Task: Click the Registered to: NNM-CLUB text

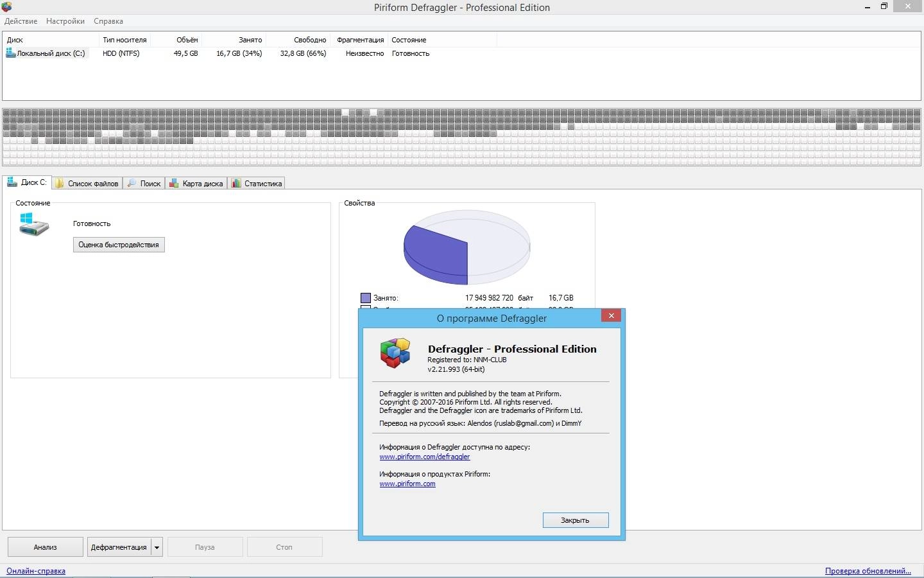Action: click(467, 360)
